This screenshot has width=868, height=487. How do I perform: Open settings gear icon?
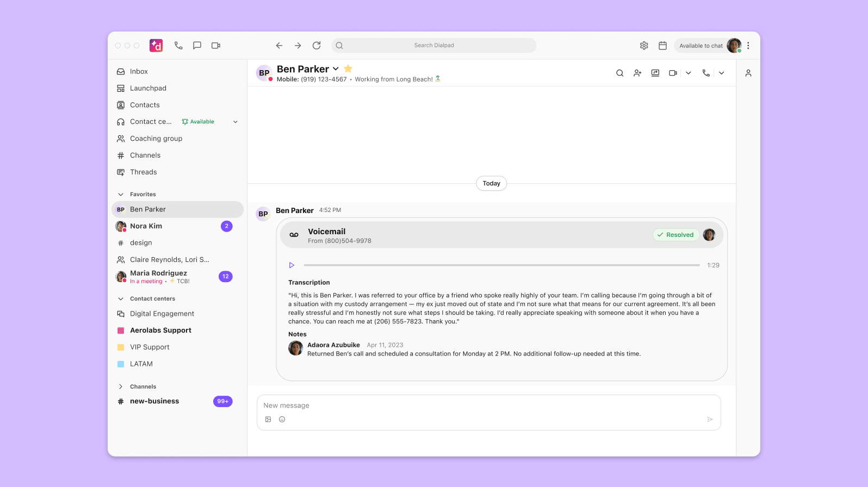point(644,46)
